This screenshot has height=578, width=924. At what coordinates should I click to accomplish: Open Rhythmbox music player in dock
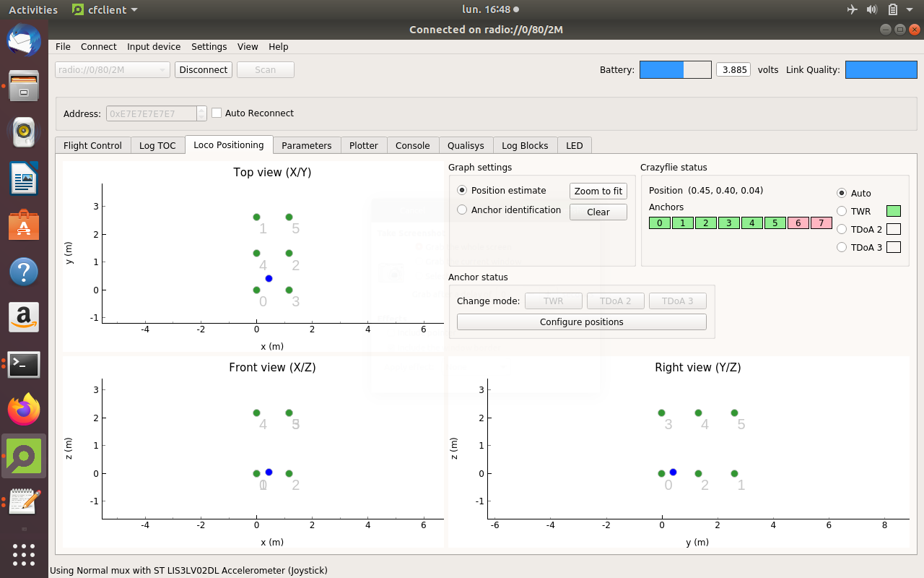click(24, 132)
